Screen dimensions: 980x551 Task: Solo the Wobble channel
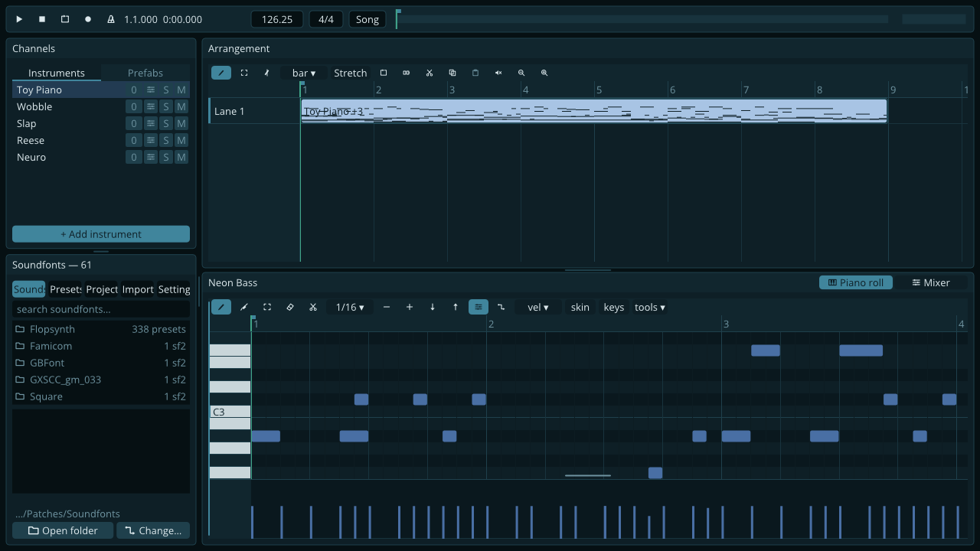tap(166, 106)
